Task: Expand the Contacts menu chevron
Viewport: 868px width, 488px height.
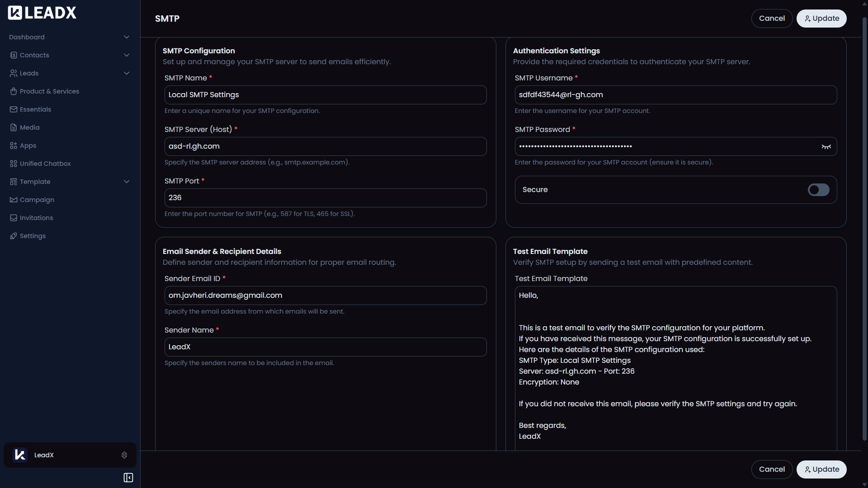Action: (127, 55)
